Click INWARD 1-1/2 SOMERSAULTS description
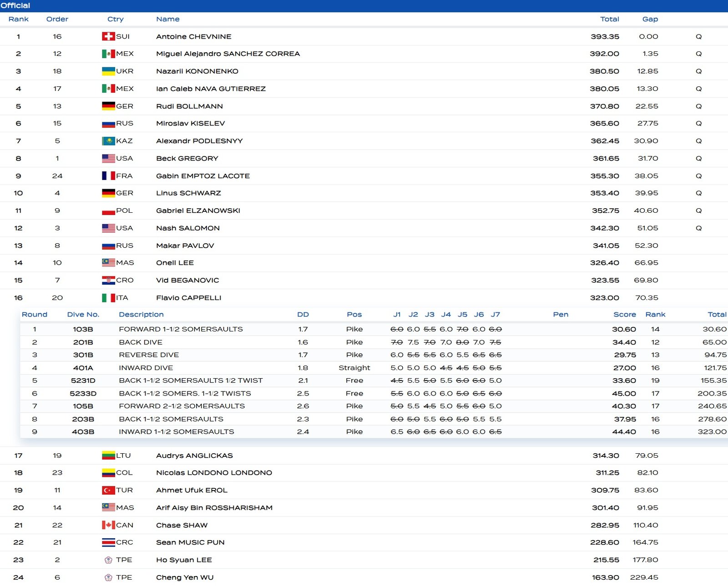728x586 pixels. 177,431
